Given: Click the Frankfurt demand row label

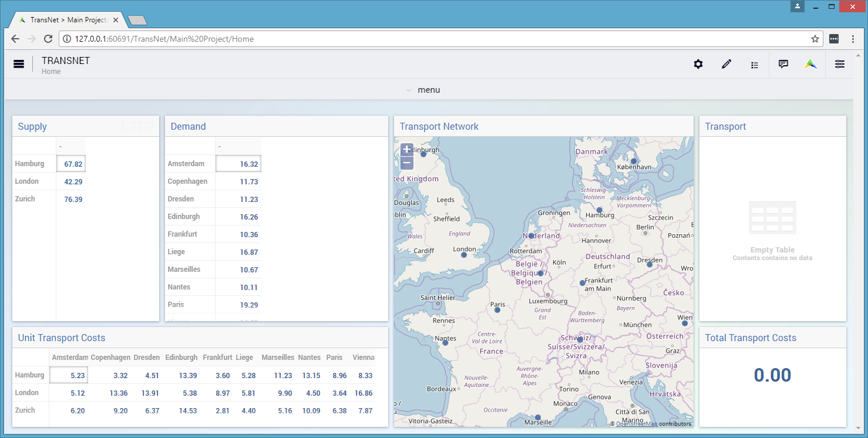Looking at the screenshot, I should (x=183, y=234).
